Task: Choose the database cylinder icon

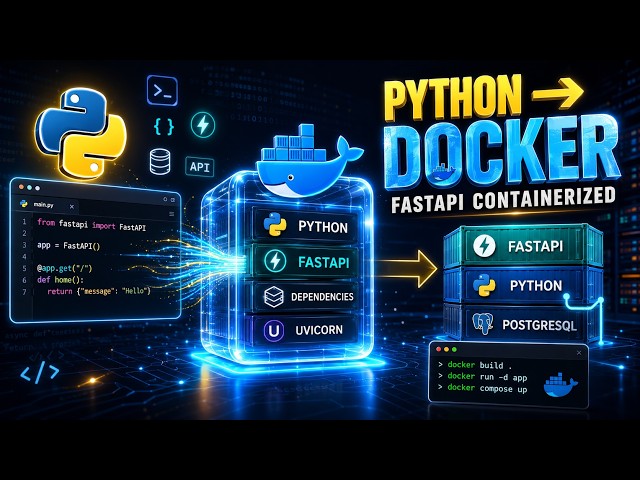Action: [160, 162]
